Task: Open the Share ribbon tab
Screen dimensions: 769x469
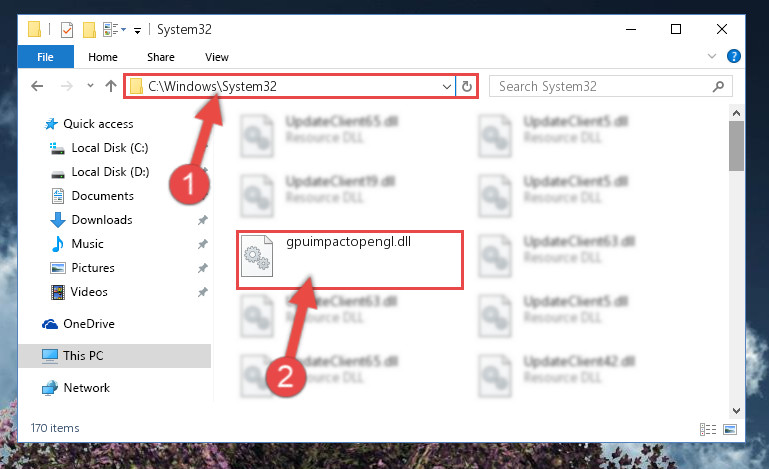Action: [x=161, y=57]
